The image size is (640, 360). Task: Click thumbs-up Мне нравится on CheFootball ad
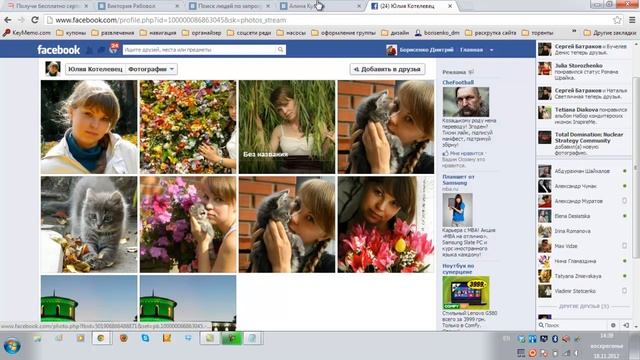[x=463, y=153]
